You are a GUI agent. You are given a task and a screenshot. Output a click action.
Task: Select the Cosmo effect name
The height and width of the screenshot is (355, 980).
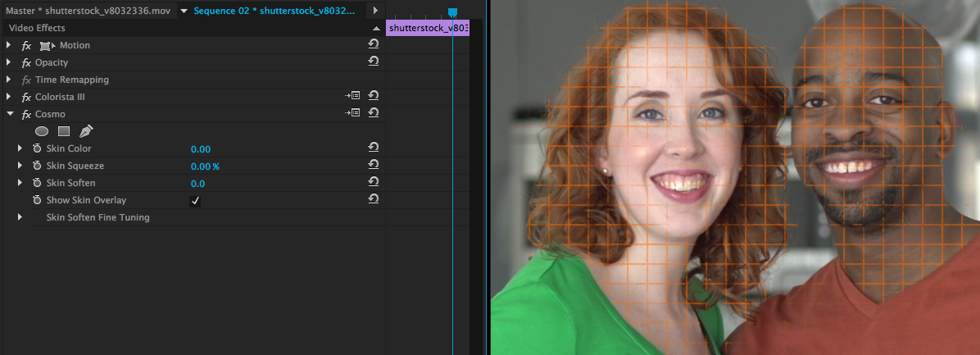(x=50, y=115)
